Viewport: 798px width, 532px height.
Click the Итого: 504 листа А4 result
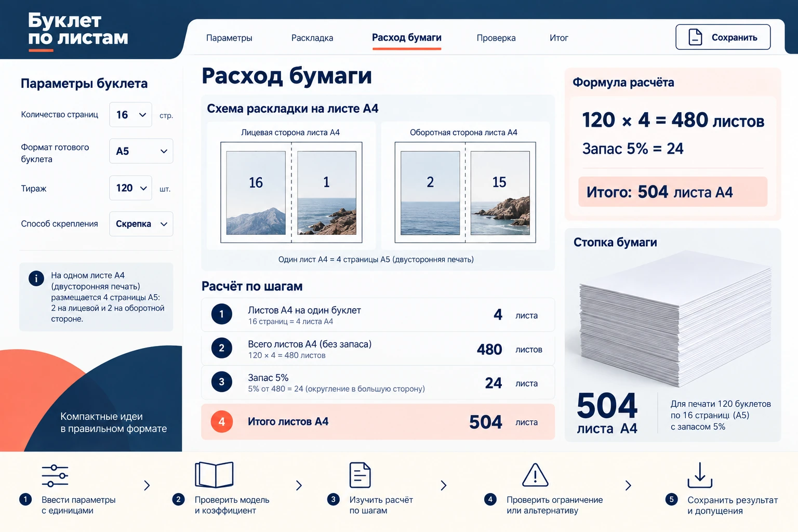click(x=673, y=192)
